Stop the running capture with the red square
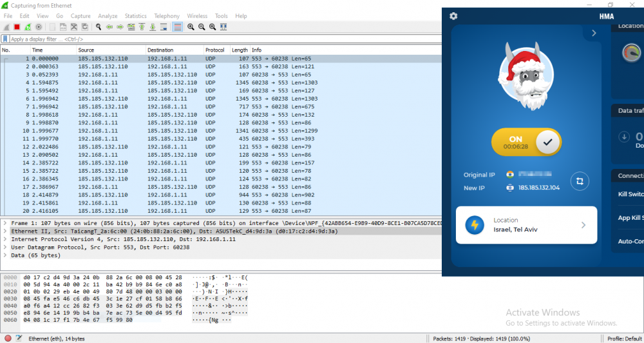Viewport: 644px width, 343px height. pos(17,27)
